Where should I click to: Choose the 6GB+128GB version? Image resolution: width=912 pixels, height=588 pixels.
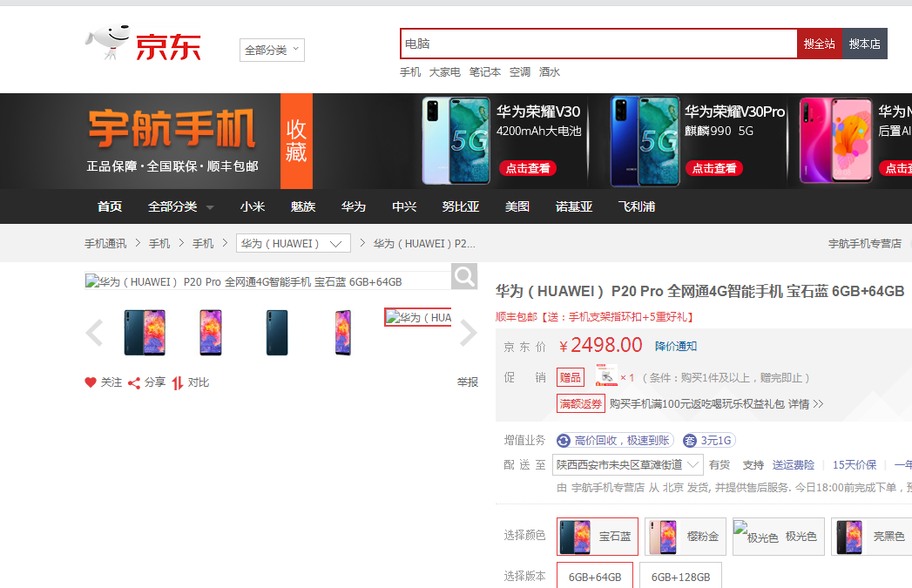tap(680, 576)
